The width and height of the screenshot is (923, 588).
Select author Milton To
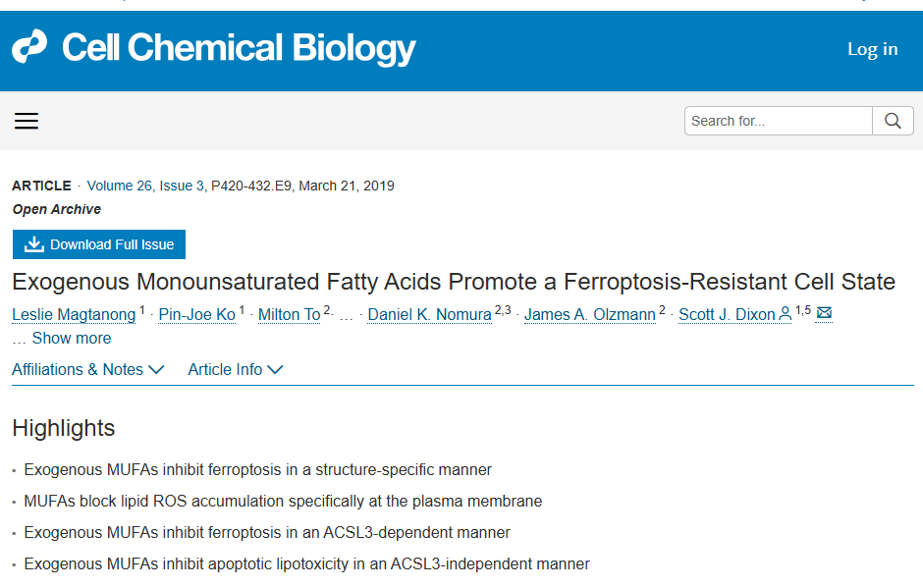(x=289, y=314)
